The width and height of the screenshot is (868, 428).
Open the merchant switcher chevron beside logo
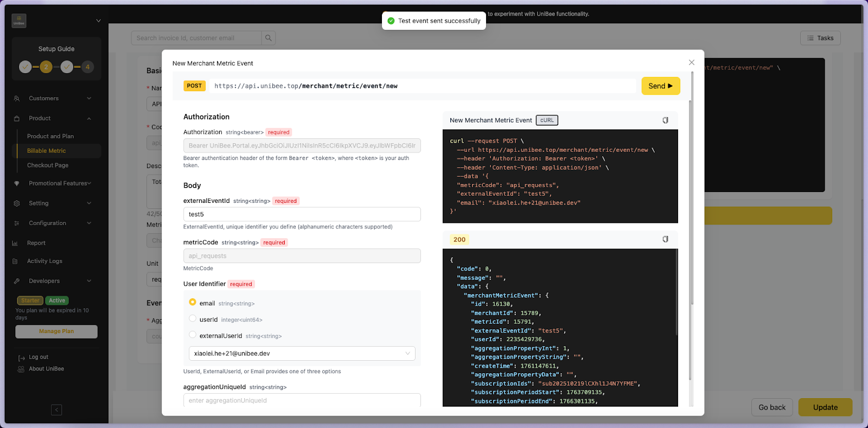98,21
